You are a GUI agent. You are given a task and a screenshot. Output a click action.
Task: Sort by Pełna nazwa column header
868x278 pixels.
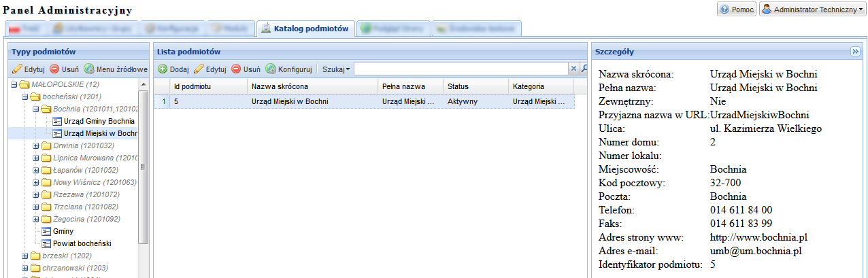(x=411, y=86)
